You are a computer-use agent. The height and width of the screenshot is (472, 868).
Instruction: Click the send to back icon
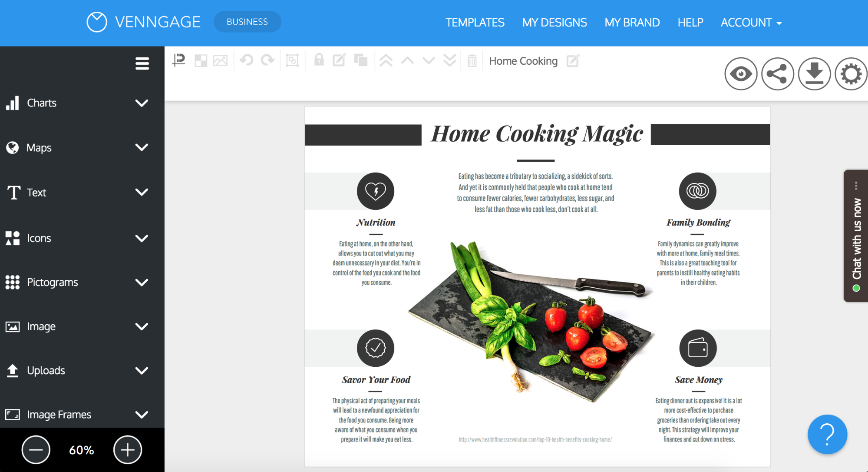pyautogui.click(x=452, y=61)
